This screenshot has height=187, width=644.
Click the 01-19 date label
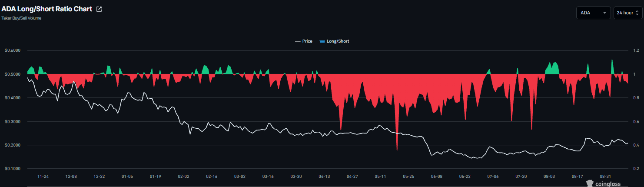pyautogui.click(x=156, y=177)
